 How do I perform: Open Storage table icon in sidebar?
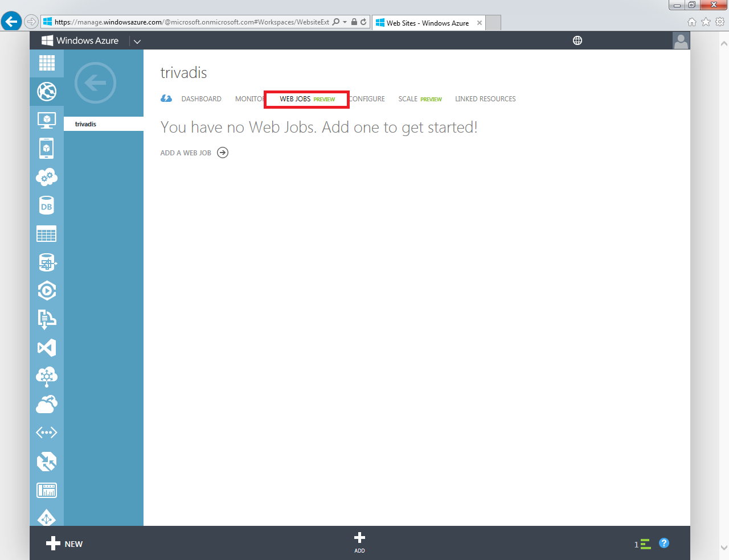point(47,234)
